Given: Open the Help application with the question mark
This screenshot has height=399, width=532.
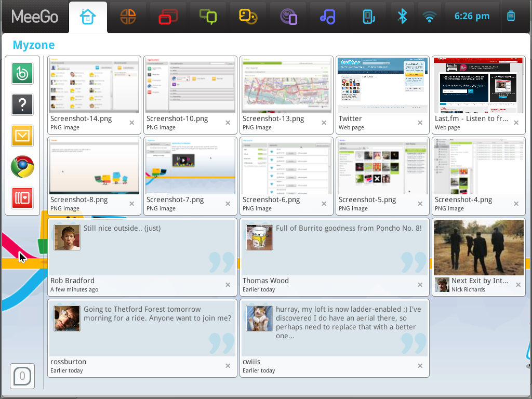Looking at the screenshot, I should (x=22, y=104).
